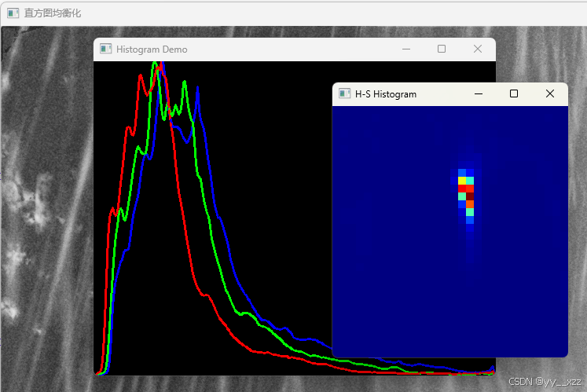This screenshot has height=392, width=587.
Task: Click the H-S Histogram title text
Action: click(x=386, y=94)
